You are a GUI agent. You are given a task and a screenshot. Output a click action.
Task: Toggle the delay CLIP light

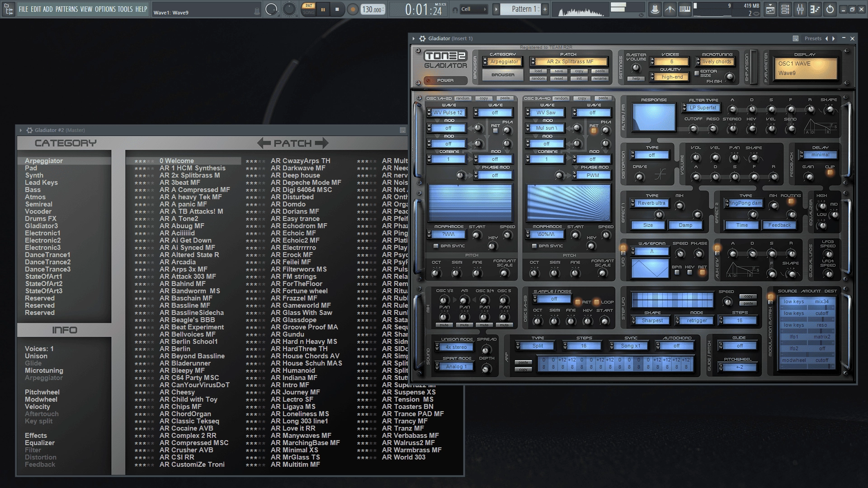click(830, 173)
